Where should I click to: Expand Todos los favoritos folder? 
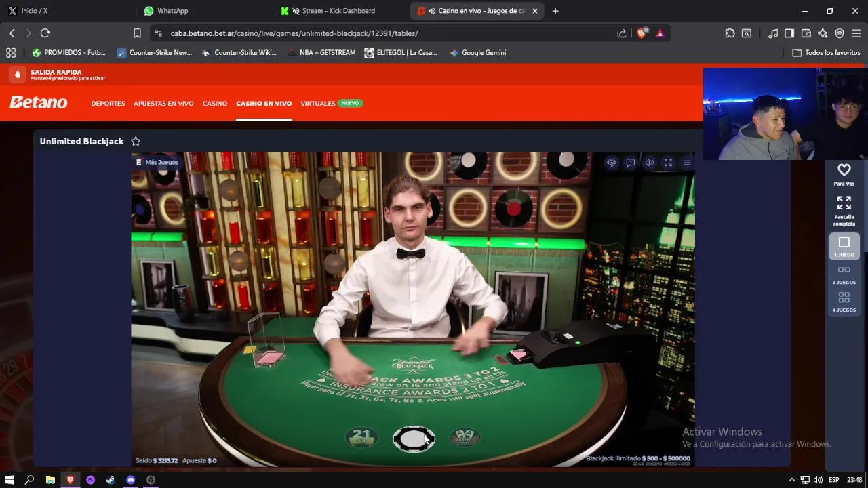pyautogui.click(x=827, y=52)
